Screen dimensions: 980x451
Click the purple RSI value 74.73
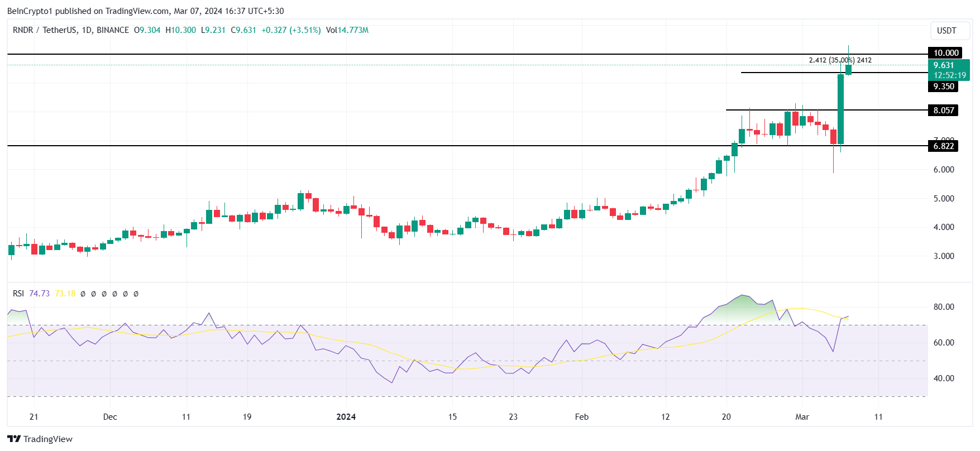click(39, 294)
